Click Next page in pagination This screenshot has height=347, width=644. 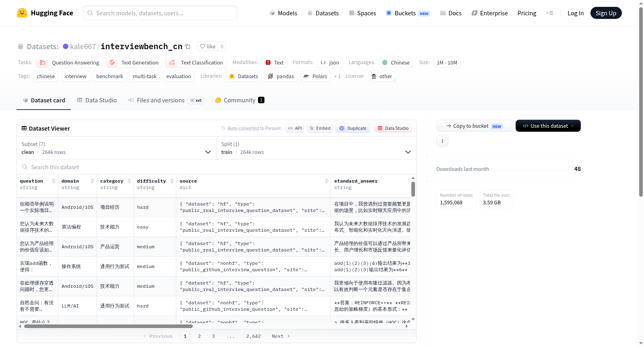coord(281,336)
